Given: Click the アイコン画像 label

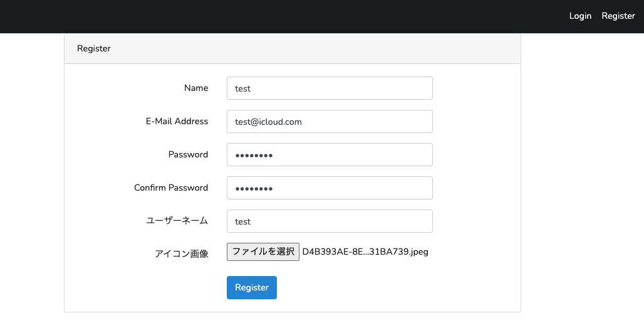Looking at the screenshot, I should (181, 254).
